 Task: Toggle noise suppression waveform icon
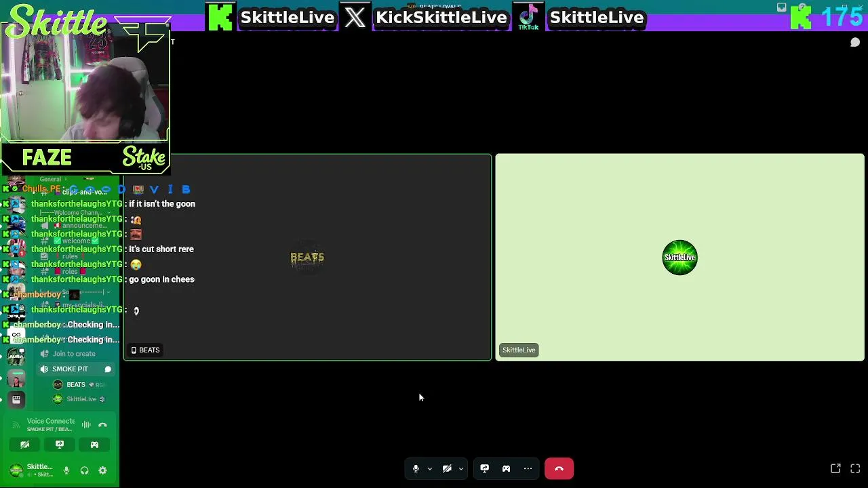pos(86,425)
